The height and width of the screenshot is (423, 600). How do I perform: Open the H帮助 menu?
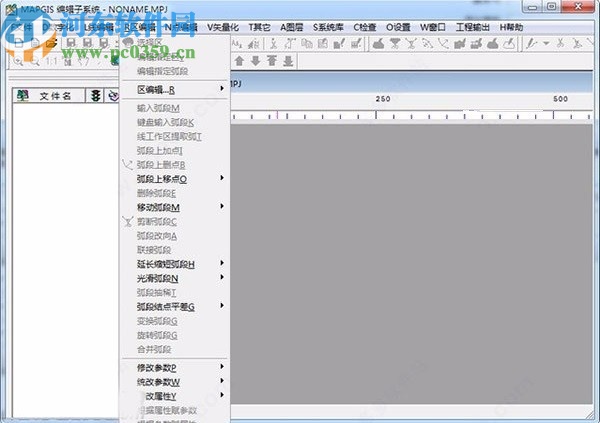point(511,28)
